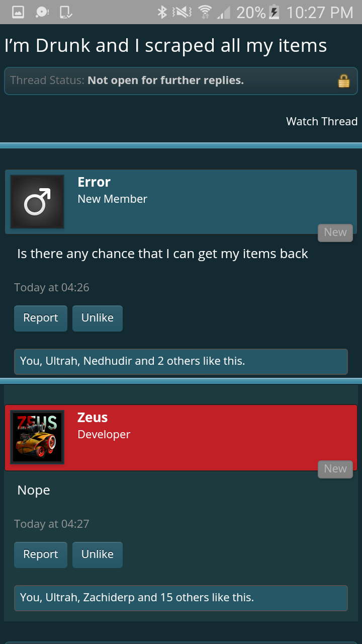Screen dimensions: 362x644
Task: Unlike Zeus's reply
Action: (98, 554)
